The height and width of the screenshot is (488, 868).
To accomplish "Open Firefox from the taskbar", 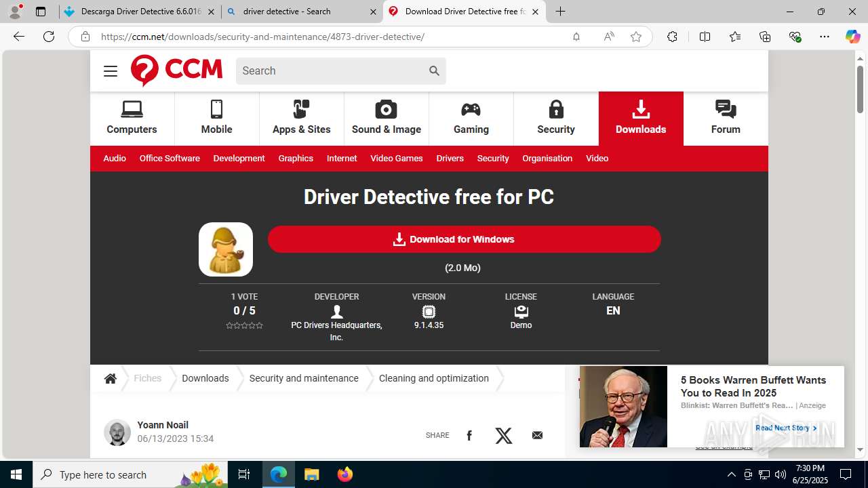I will click(x=344, y=474).
